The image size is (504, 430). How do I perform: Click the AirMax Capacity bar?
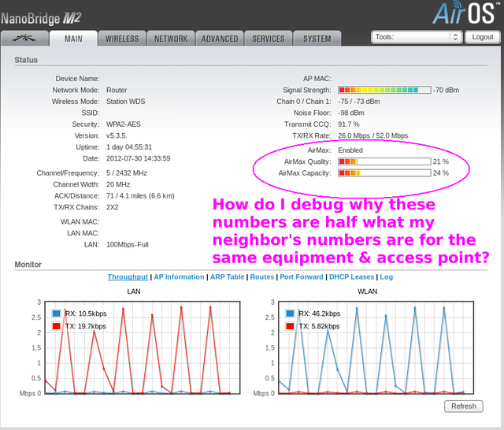(384, 173)
